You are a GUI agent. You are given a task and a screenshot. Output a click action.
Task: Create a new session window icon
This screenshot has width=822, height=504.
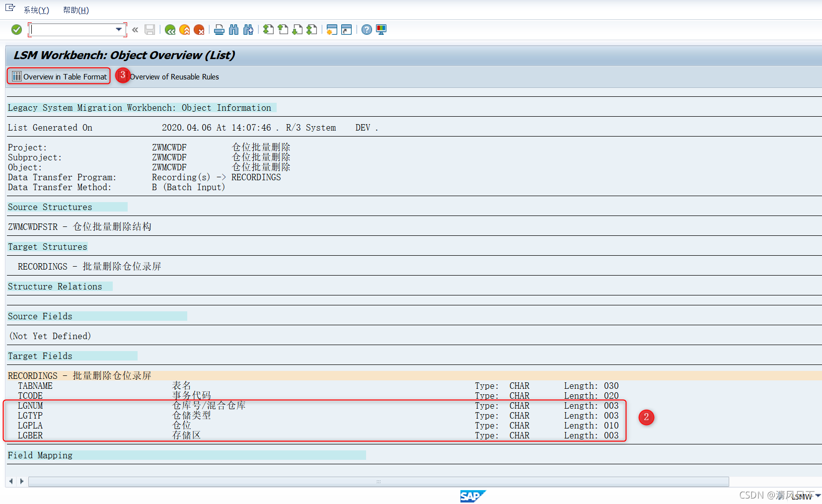(332, 30)
